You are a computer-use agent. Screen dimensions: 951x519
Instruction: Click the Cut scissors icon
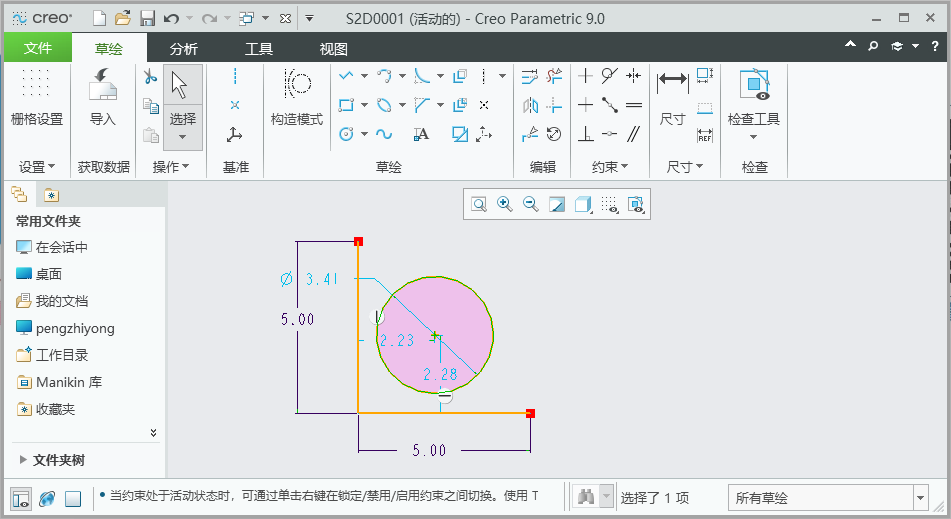point(150,76)
